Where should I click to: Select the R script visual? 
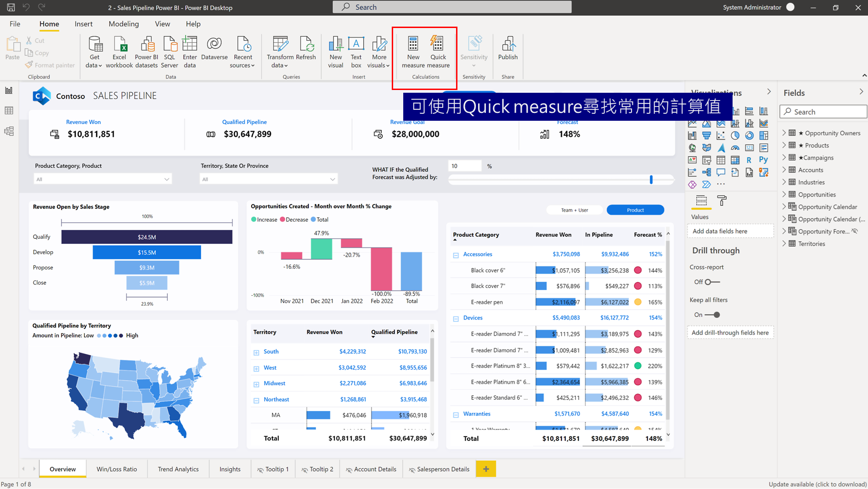tap(749, 160)
